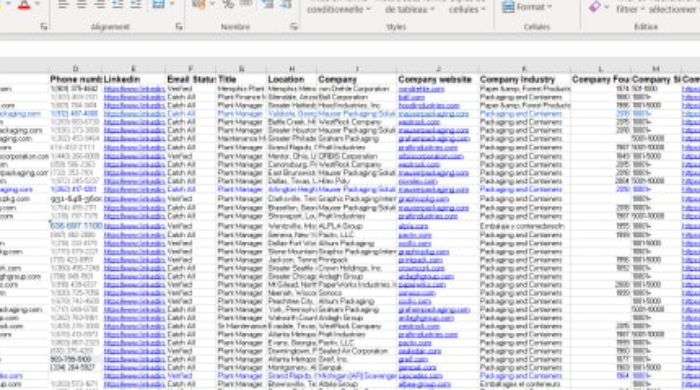Select the 'Verified' cell in the ORBIS Corporation row
The width and height of the screenshot is (700, 390).
(191, 157)
